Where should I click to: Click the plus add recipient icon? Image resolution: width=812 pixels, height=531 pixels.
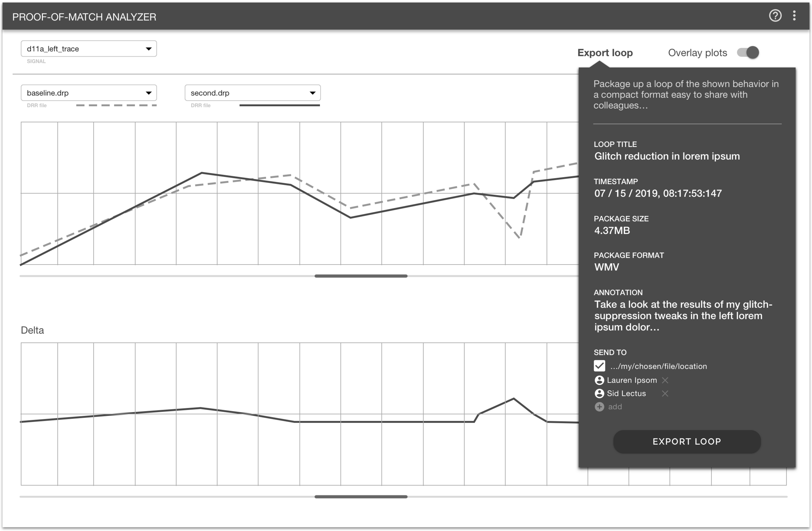599,407
